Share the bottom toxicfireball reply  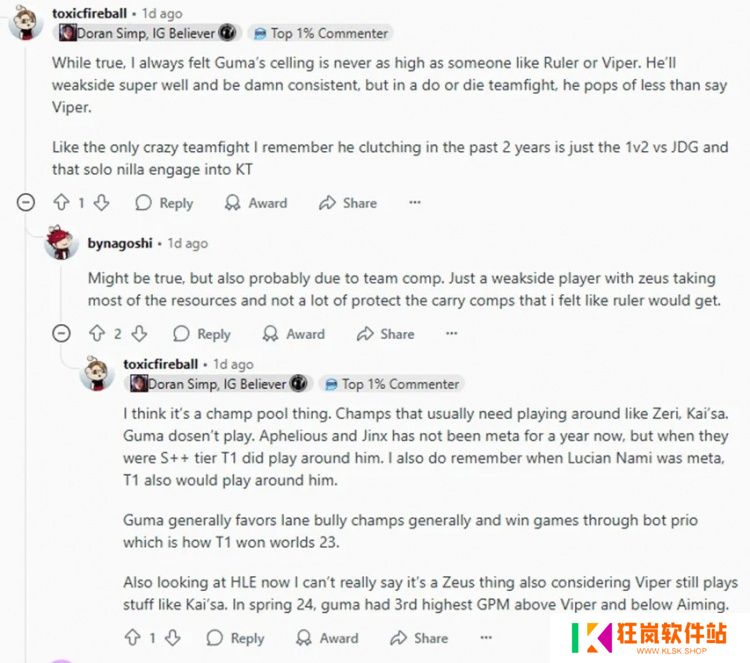[x=419, y=638]
